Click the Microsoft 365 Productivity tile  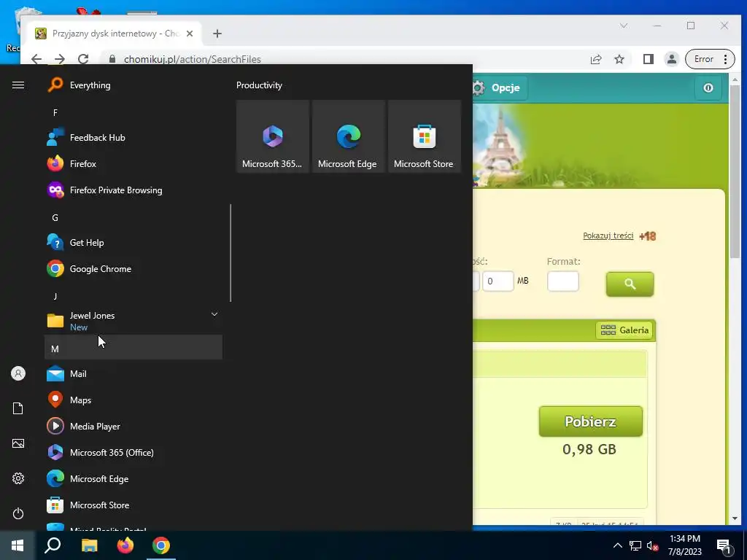click(273, 136)
